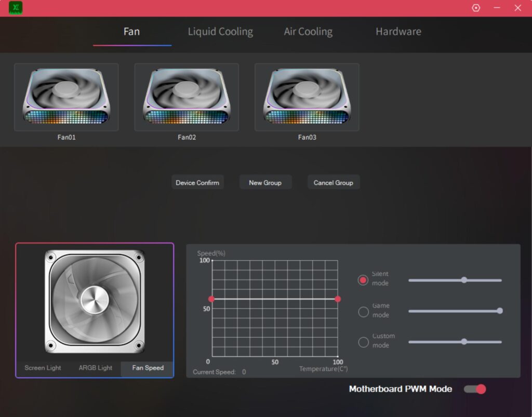This screenshot has height=417, width=532.
Task: Choose the Custom mode radio button
Action: [363, 342]
